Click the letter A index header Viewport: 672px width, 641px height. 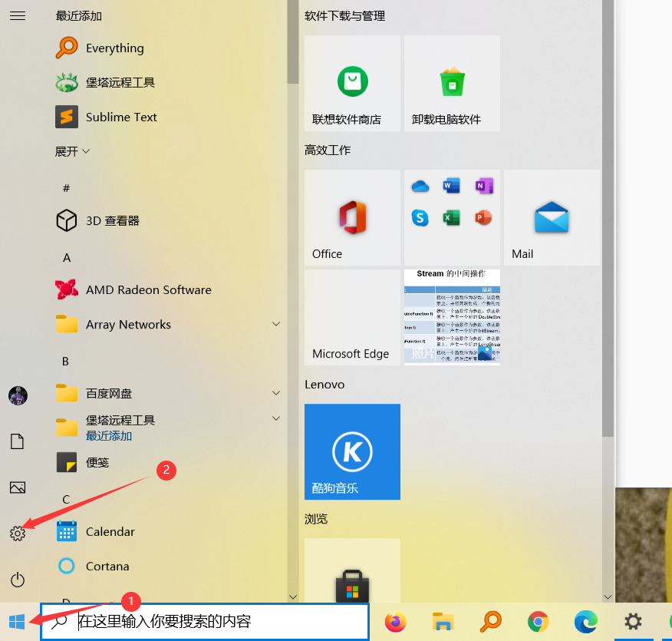[67, 258]
